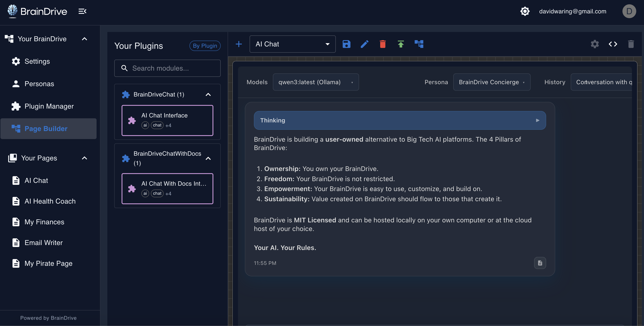Click the gray gear settings icon in toolbar
The width and height of the screenshot is (644, 326).
click(595, 44)
